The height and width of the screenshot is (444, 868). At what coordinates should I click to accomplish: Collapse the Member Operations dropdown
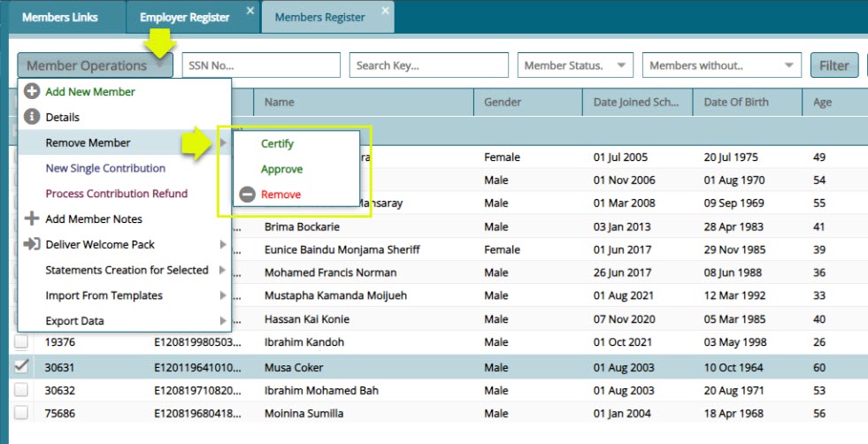[94, 65]
